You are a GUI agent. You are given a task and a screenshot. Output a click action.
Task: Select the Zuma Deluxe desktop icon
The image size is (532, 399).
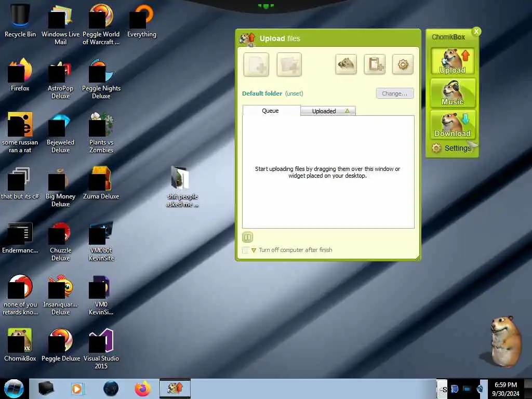pos(101,183)
